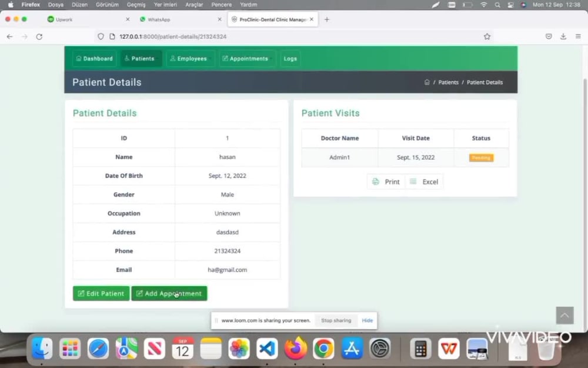Viewport: 588px width, 368px height.
Task: Hide the Loom sharing notification
Action: [x=367, y=320]
